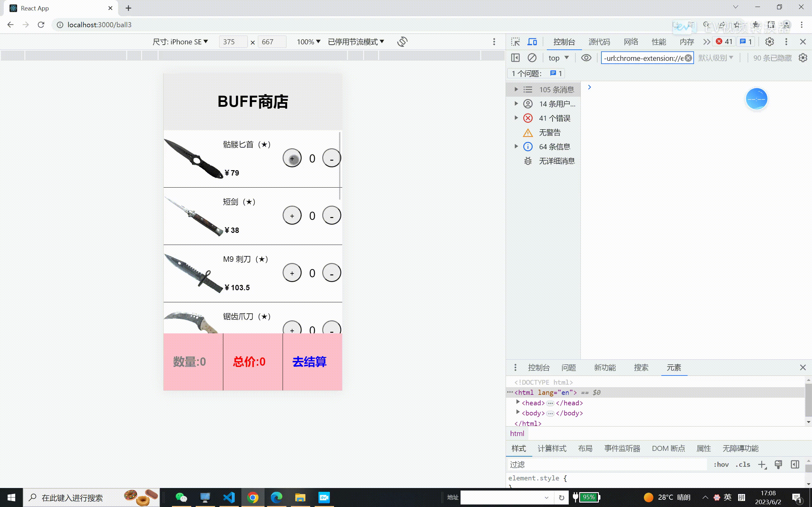Toggle :hov element state panel

pos(721,465)
